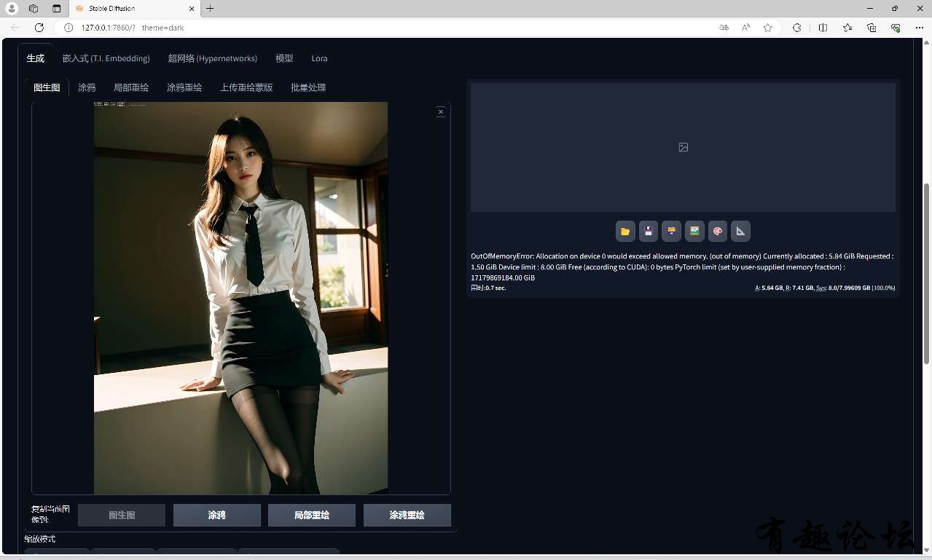Image resolution: width=932 pixels, height=560 pixels.
Task: Select the 局部重绘 sub-tab
Action: coord(131,87)
